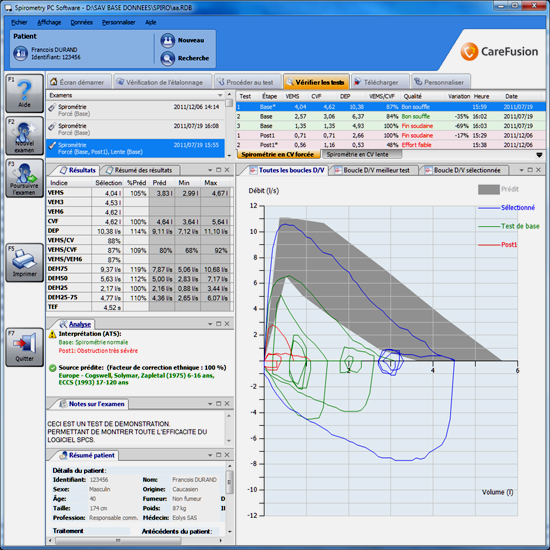Click the Nouveau patient icon

167,40
